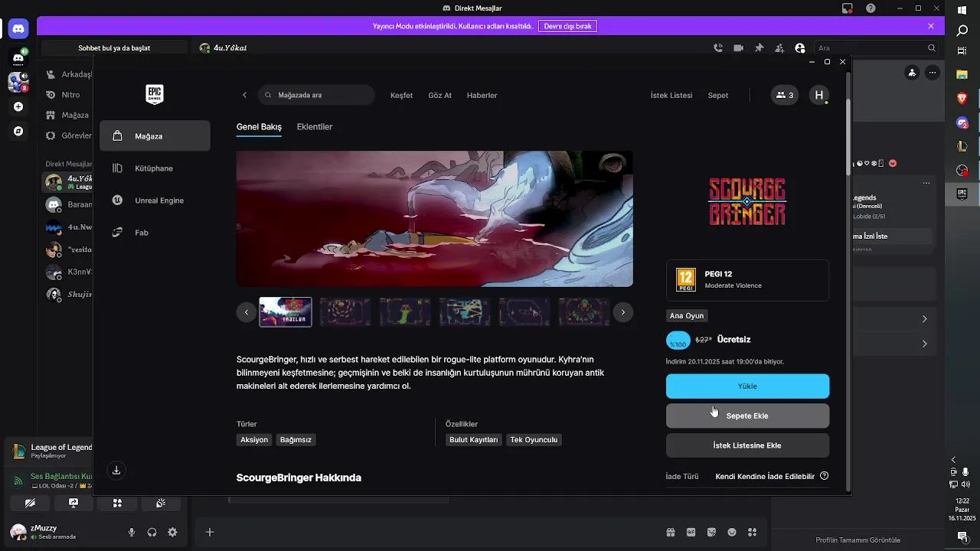Open Brave browser from the taskbar

pos(962,98)
